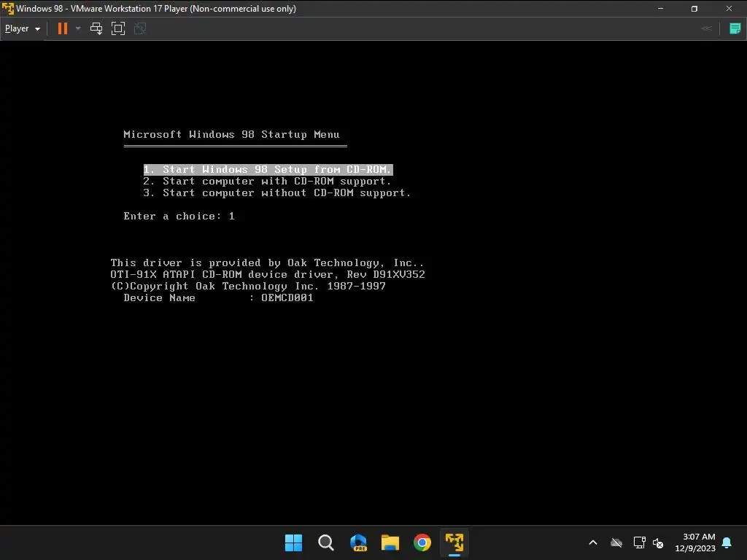The height and width of the screenshot is (560, 747).
Task: Click the VMware Player taskbar icon
Action: tap(454, 542)
